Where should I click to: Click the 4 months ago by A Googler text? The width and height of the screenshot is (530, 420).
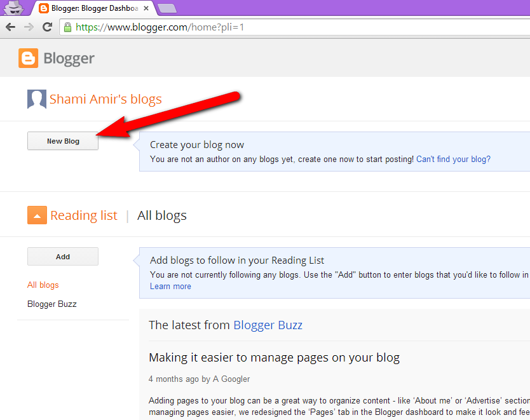199,379
